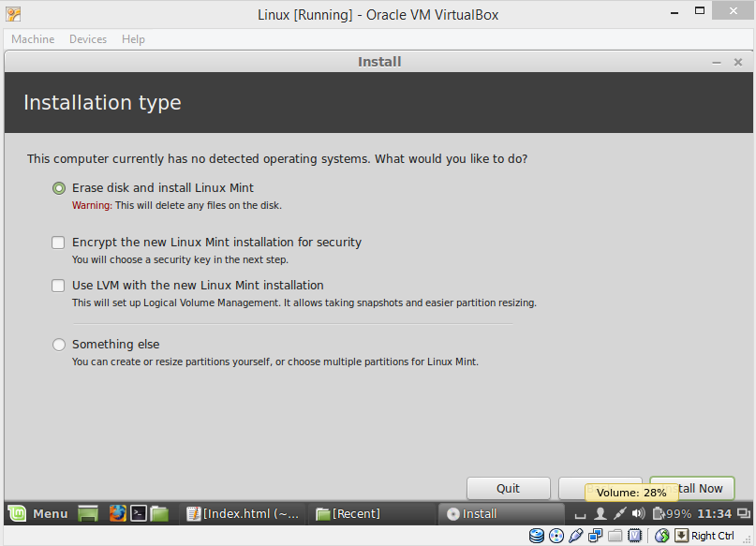Click the VirtualBox video capture icon

(x=635, y=536)
